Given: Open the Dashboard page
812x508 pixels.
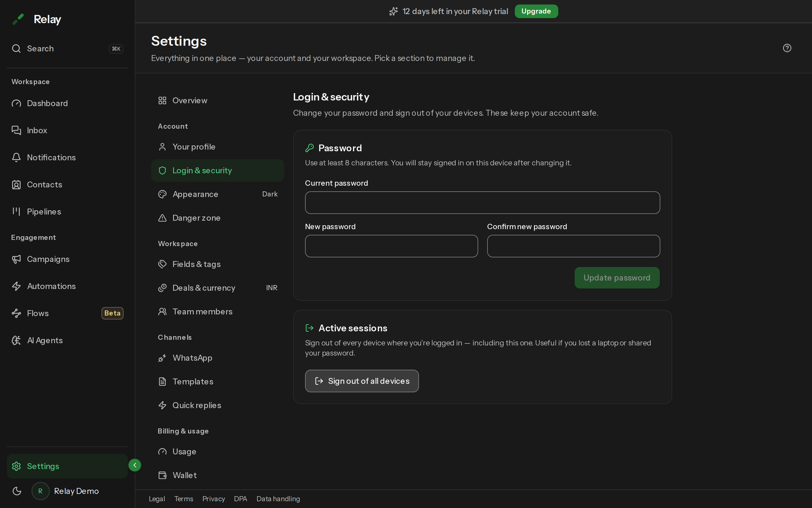Looking at the screenshot, I should coord(67,103).
